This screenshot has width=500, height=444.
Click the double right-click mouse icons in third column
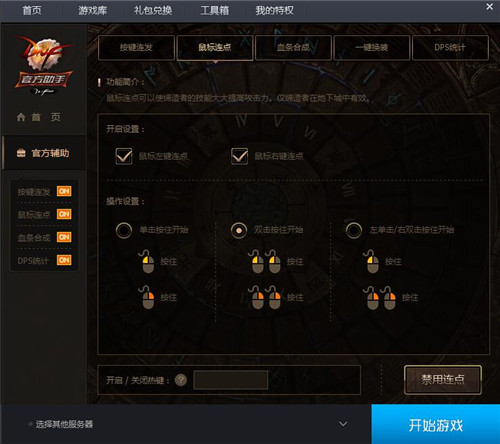[380, 298]
